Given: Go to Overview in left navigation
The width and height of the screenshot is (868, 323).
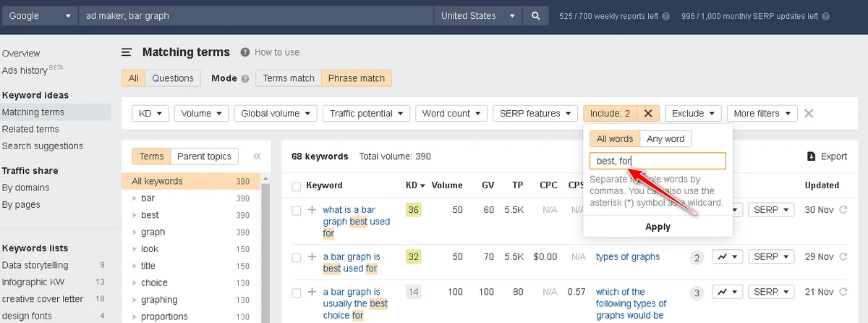Looking at the screenshot, I should pyautogui.click(x=21, y=54).
